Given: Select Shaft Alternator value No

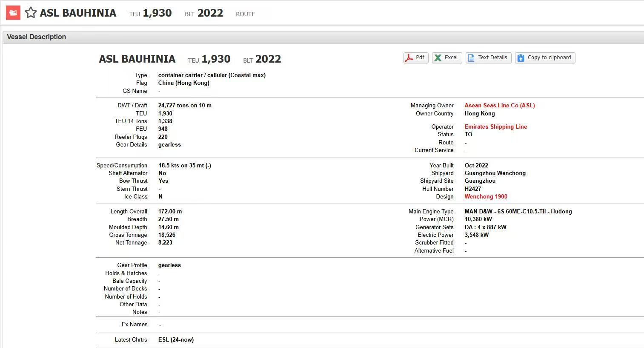Looking at the screenshot, I should [x=162, y=173].
